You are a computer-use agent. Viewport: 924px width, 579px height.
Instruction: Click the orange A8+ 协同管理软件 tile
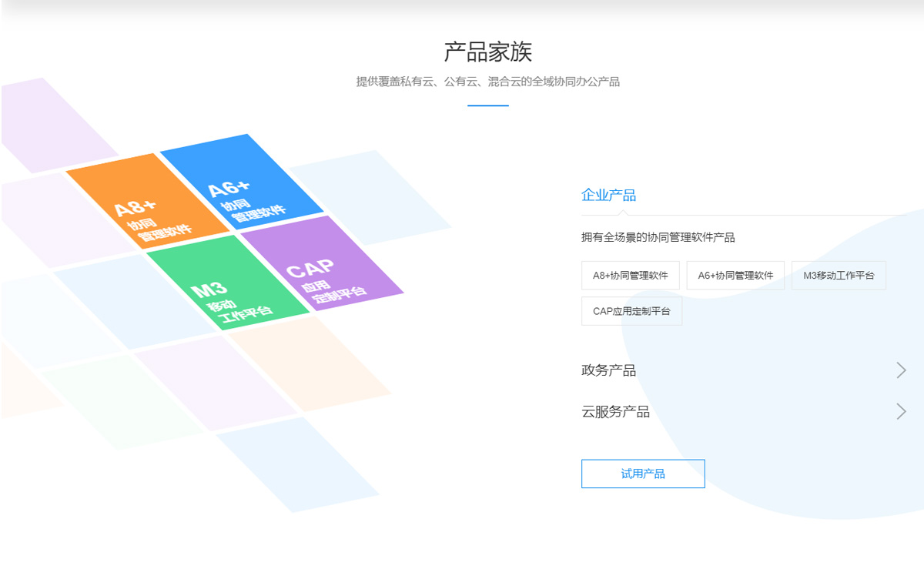pos(148,202)
